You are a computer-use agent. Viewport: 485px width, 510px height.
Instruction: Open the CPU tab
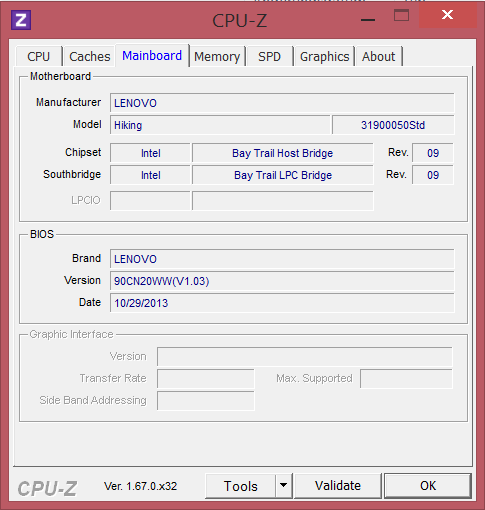pyautogui.click(x=39, y=56)
